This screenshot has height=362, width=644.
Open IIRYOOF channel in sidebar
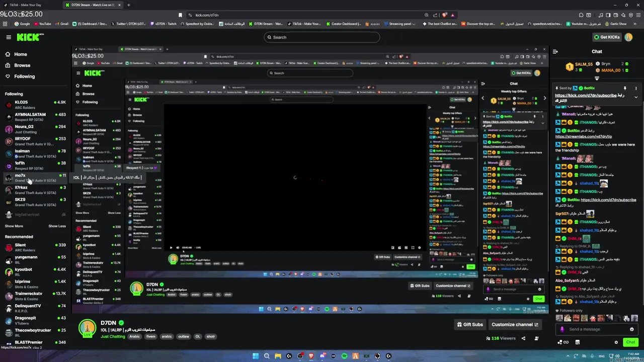point(35,141)
